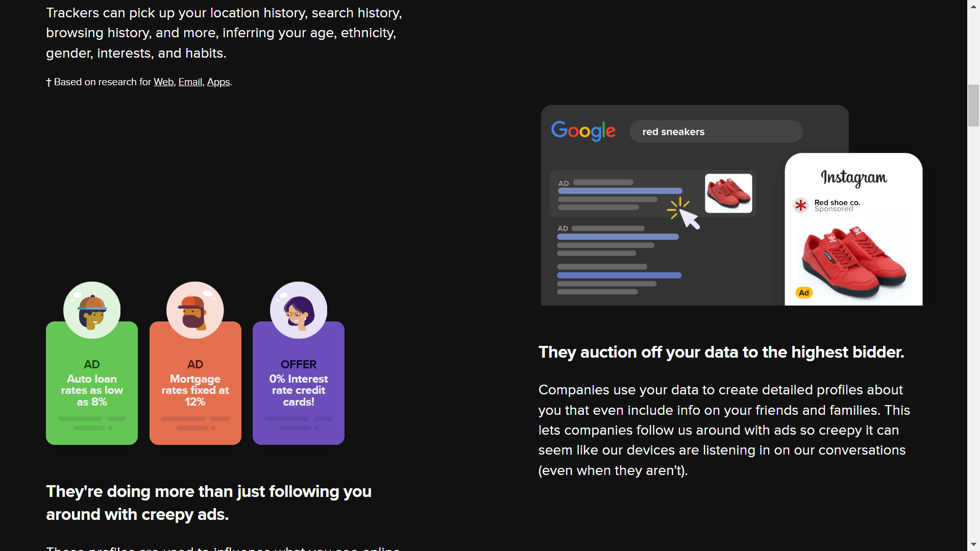The image size is (980, 551).
Task: Open the Apps research link
Action: tap(218, 82)
